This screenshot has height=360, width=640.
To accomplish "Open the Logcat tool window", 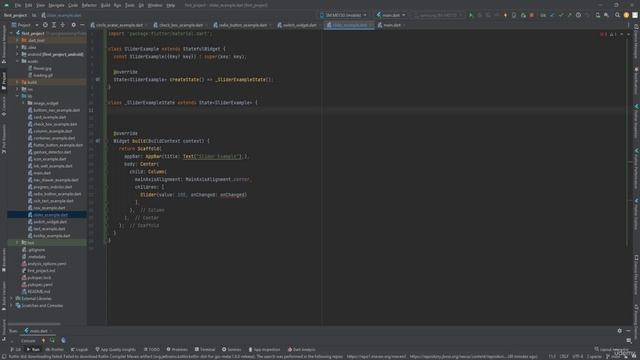I will click(x=79, y=350).
